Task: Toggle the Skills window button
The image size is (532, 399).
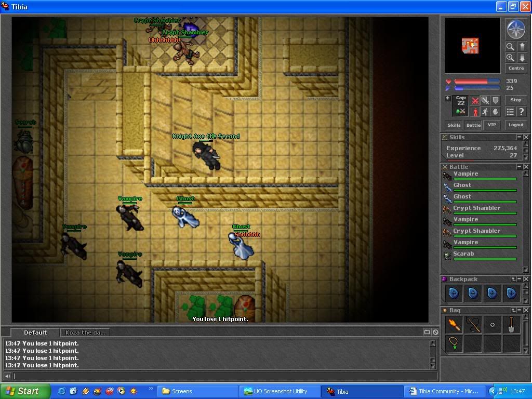Action: (454, 125)
